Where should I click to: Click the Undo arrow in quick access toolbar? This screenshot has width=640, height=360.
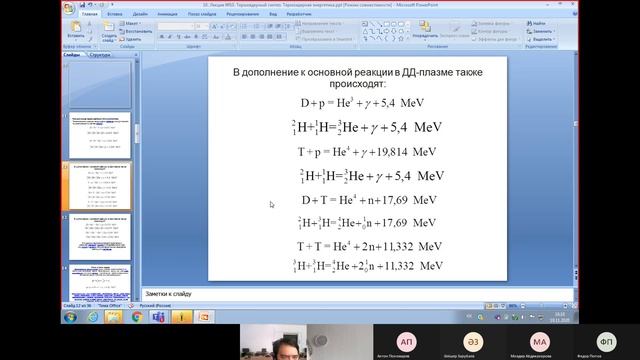point(90,5)
